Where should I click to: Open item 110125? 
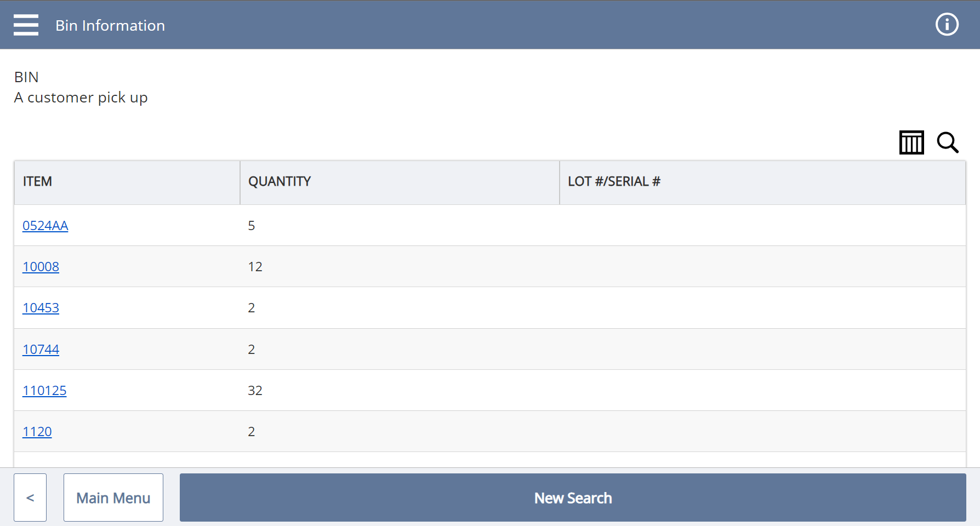44,390
